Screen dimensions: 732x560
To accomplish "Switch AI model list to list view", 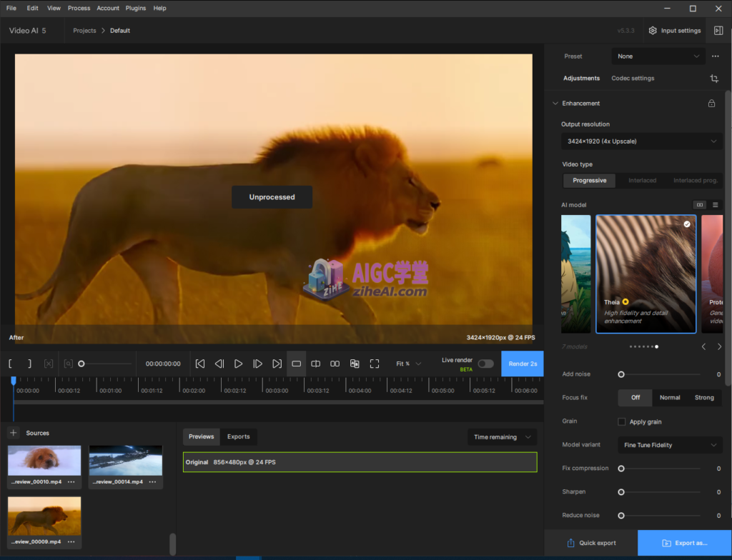I will (x=715, y=205).
